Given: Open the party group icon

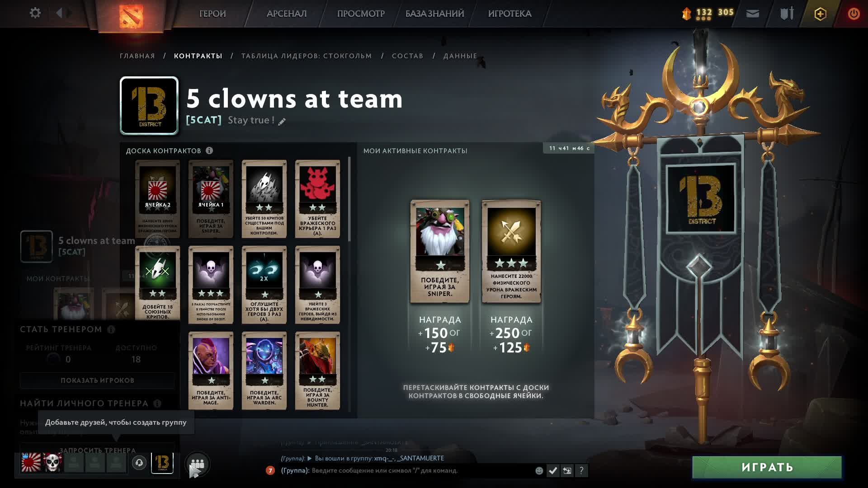Looking at the screenshot, I should (198, 464).
